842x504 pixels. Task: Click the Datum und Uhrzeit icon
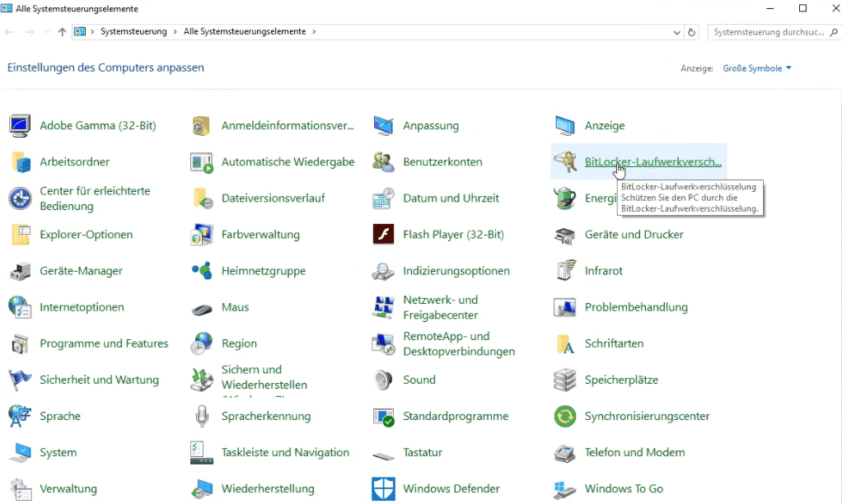click(383, 198)
